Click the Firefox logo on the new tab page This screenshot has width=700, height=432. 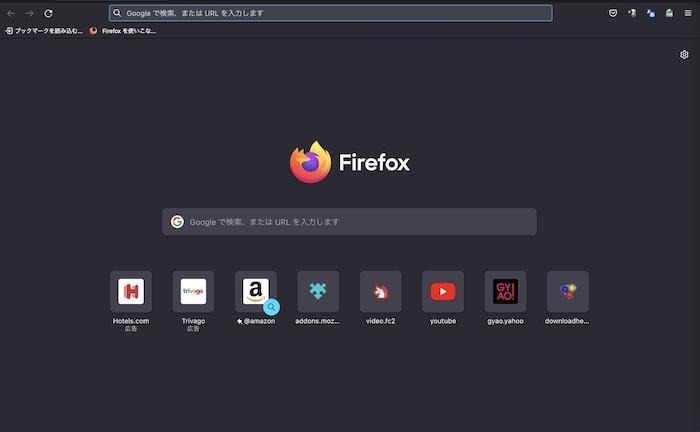pyautogui.click(x=310, y=162)
